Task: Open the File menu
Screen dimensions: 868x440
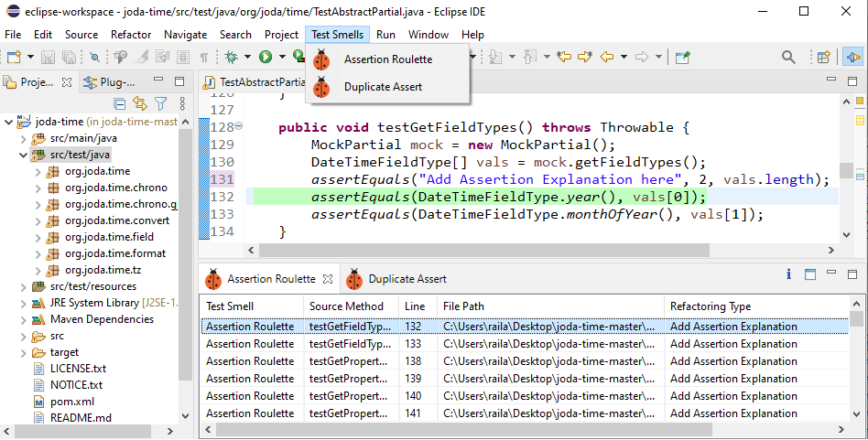Action: 13,34
